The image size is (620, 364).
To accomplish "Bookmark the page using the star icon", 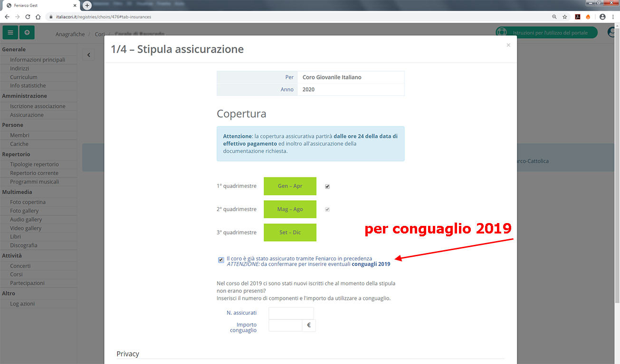I will 564,16.
